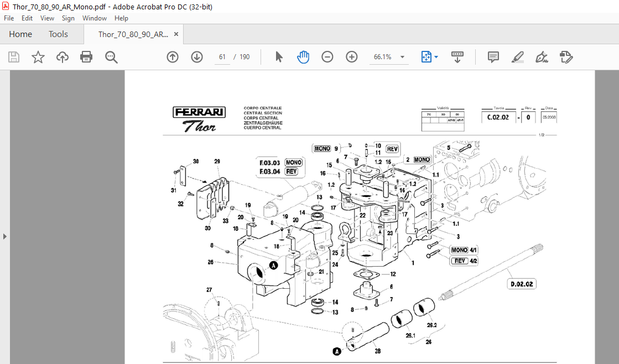619x364 pixels.
Task: Click the Ferrari logo in the page
Action: click(199, 112)
